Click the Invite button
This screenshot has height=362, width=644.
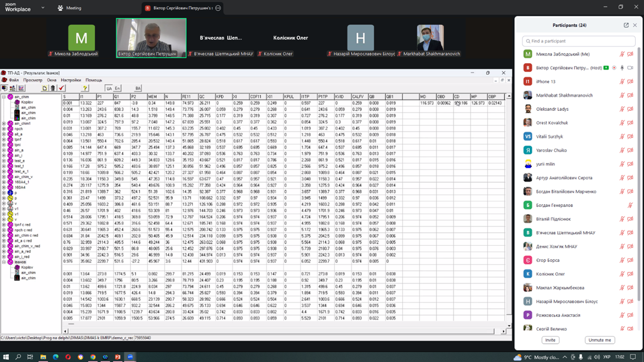pyautogui.click(x=550, y=340)
